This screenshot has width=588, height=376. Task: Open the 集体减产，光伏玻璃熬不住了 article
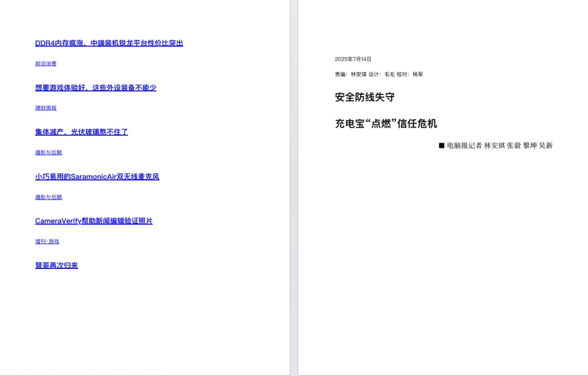[82, 132]
